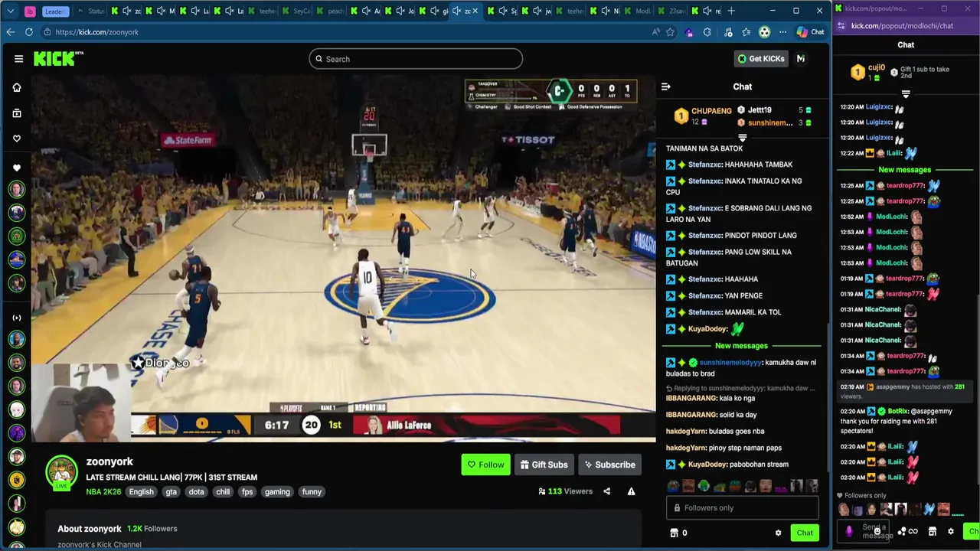Click the Read aloud icon in address bar
This screenshot has width=980, height=551.
click(655, 32)
